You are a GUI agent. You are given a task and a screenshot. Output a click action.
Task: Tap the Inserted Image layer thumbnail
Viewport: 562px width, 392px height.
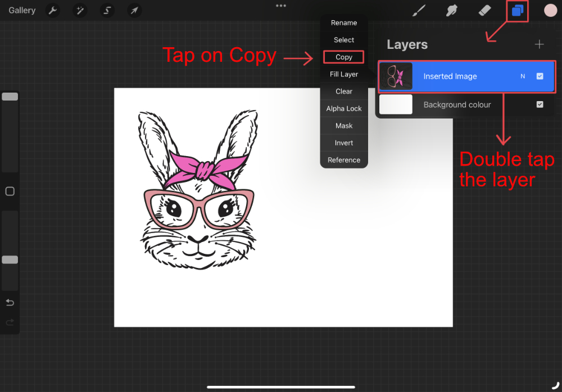[396, 76]
